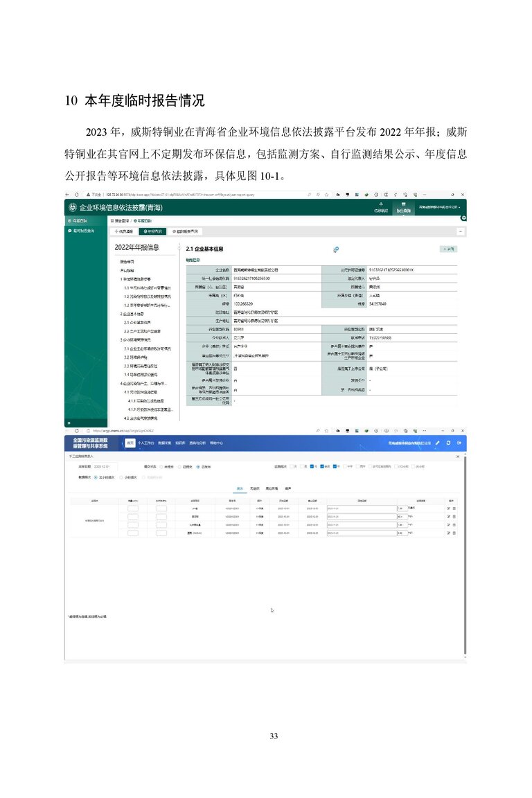Close the manual monitoring data entry panel

[458, 456]
